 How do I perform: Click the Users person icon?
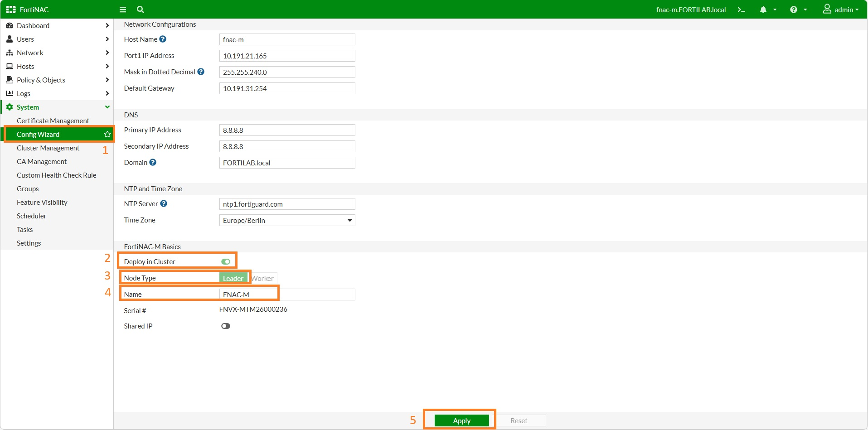pos(10,39)
